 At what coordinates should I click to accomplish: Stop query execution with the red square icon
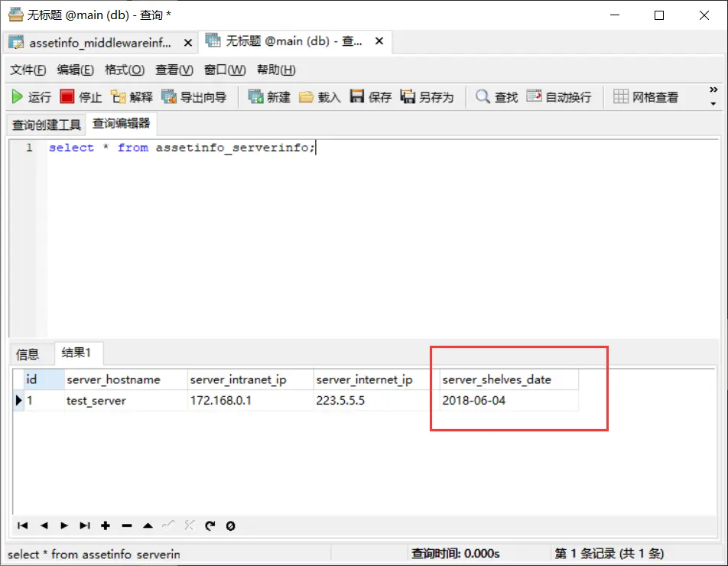click(x=81, y=97)
